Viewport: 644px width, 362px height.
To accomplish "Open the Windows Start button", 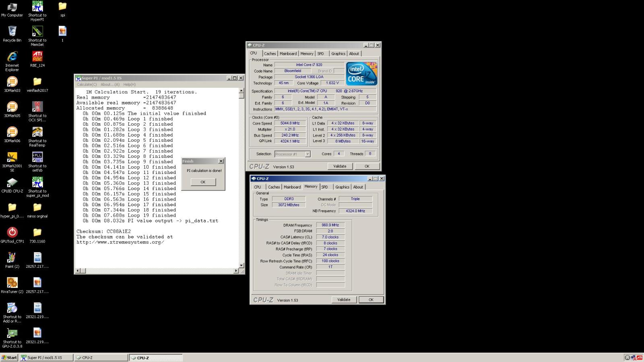I will (x=9, y=358).
